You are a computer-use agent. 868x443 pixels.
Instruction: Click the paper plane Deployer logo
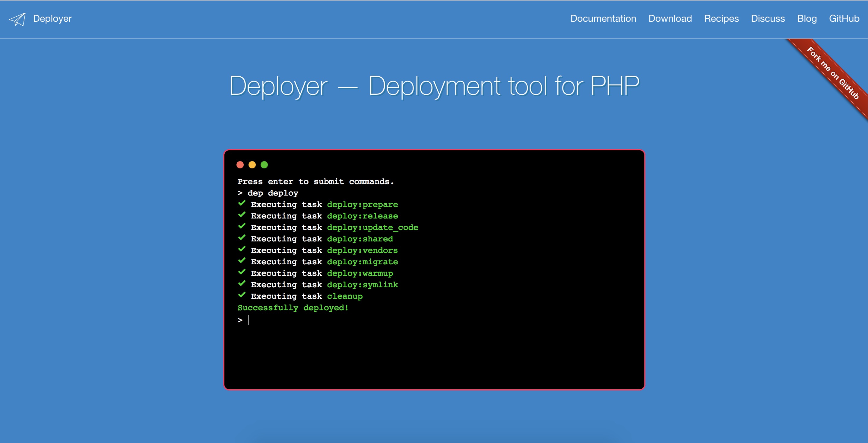pos(17,19)
